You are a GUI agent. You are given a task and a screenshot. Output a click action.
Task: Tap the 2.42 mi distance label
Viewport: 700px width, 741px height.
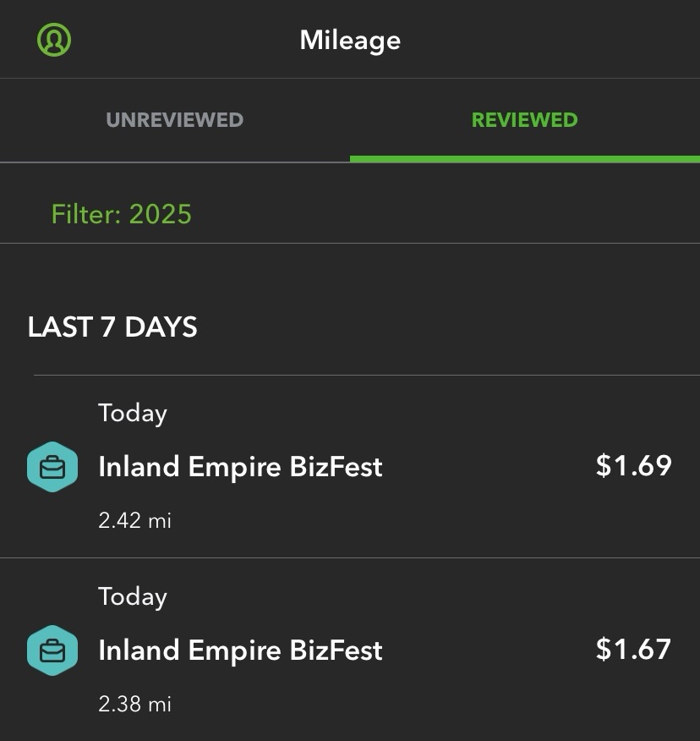(134, 520)
